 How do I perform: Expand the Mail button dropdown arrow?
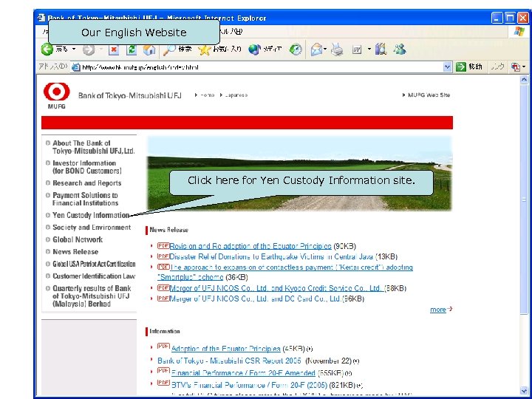[325, 50]
